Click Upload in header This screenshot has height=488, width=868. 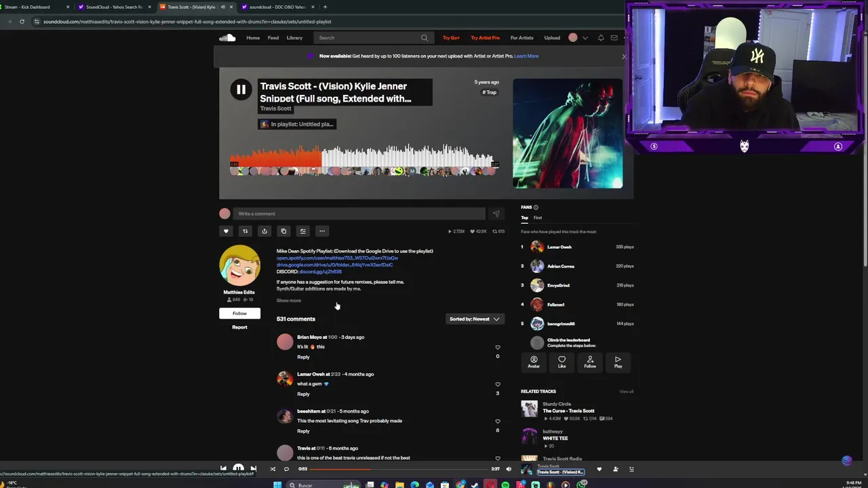tap(552, 38)
